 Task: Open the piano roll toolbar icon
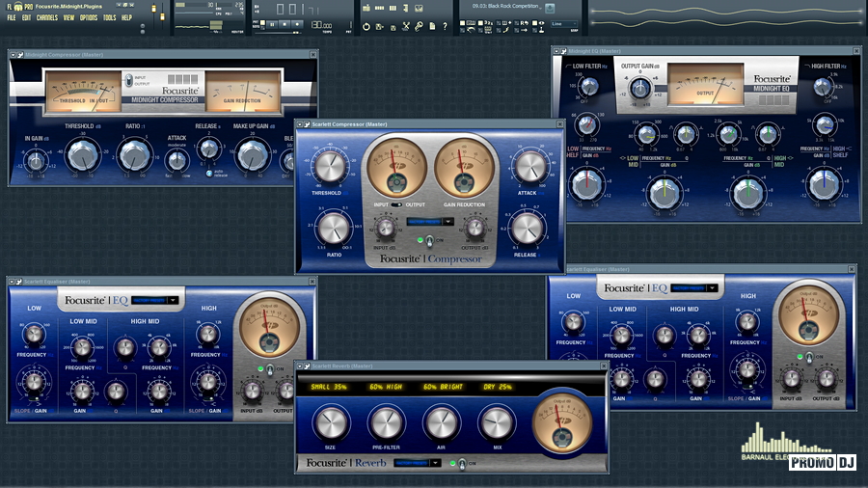coord(393,9)
